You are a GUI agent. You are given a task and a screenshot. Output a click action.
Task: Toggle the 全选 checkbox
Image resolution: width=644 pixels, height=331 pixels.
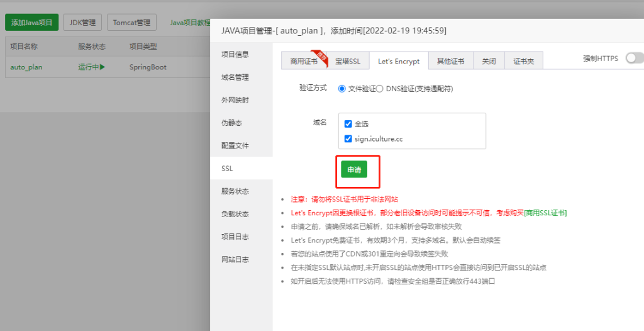[348, 124]
